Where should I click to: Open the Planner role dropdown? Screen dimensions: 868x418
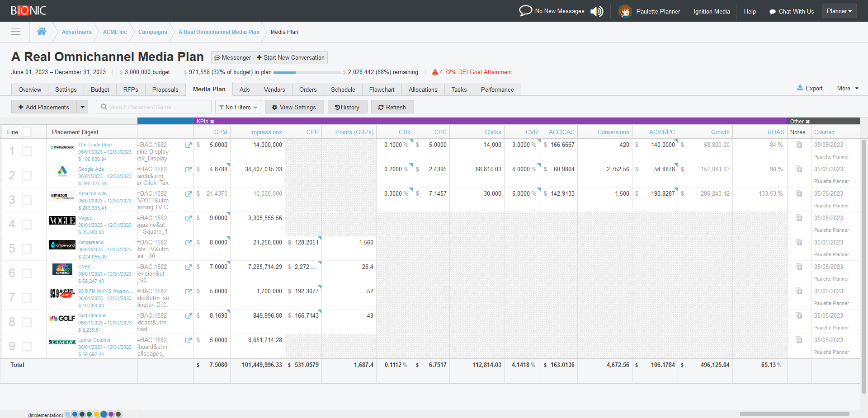click(839, 11)
